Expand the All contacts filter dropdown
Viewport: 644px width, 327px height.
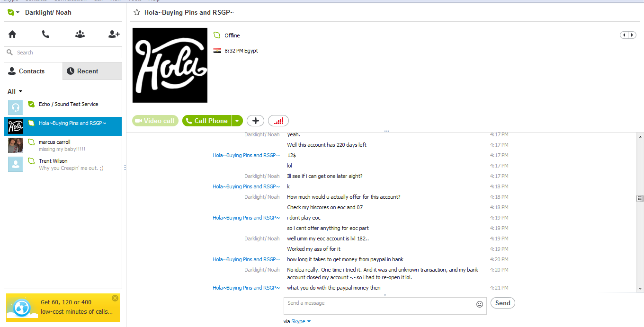[15, 91]
